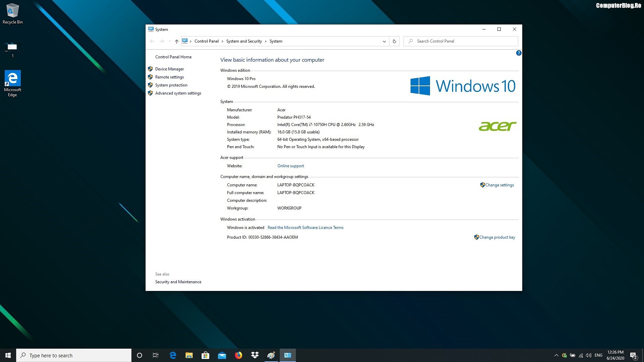Click Change product key link
The height and width of the screenshot is (362, 644).
(497, 237)
